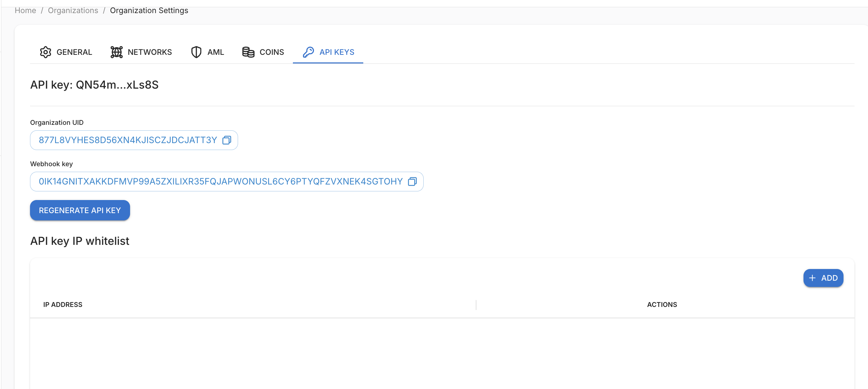Select the API KEYS tab label
The image size is (868, 389).
pyautogui.click(x=337, y=52)
